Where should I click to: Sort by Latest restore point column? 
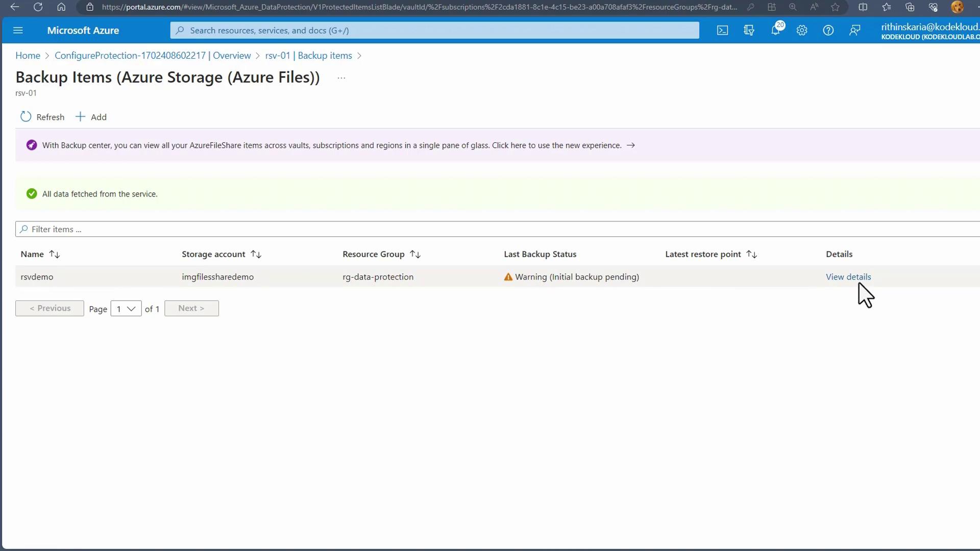coord(751,254)
